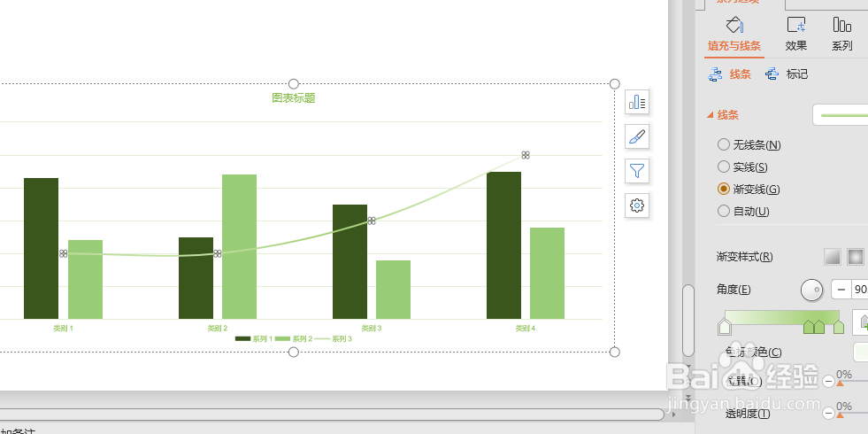Decrease 透明度 with the minus button
The height and width of the screenshot is (434, 868).
coord(829,414)
